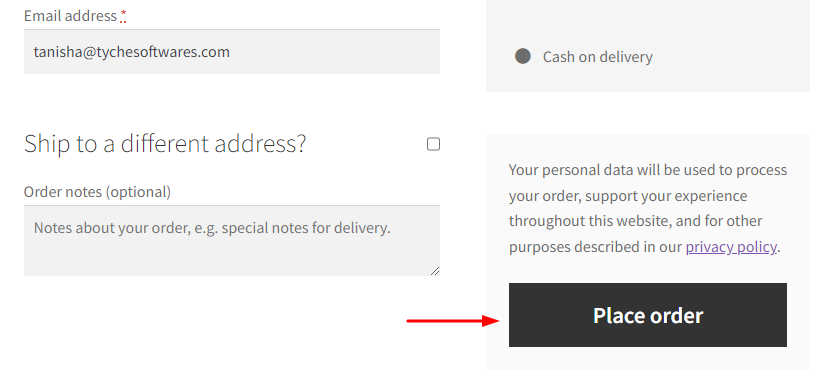Click the Order notes (optional) label
This screenshot has height=373, width=817.
click(97, 192)
